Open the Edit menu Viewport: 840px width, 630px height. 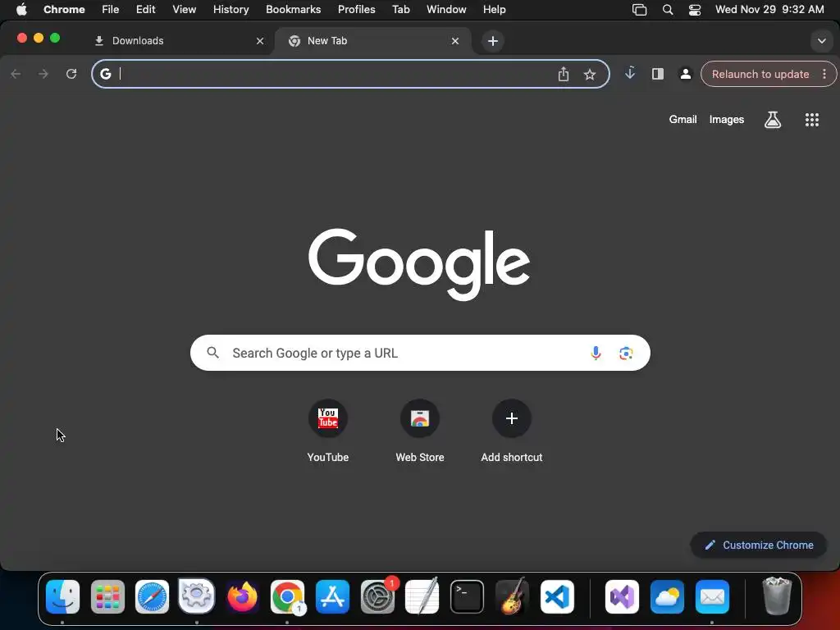tap(145, 9)
